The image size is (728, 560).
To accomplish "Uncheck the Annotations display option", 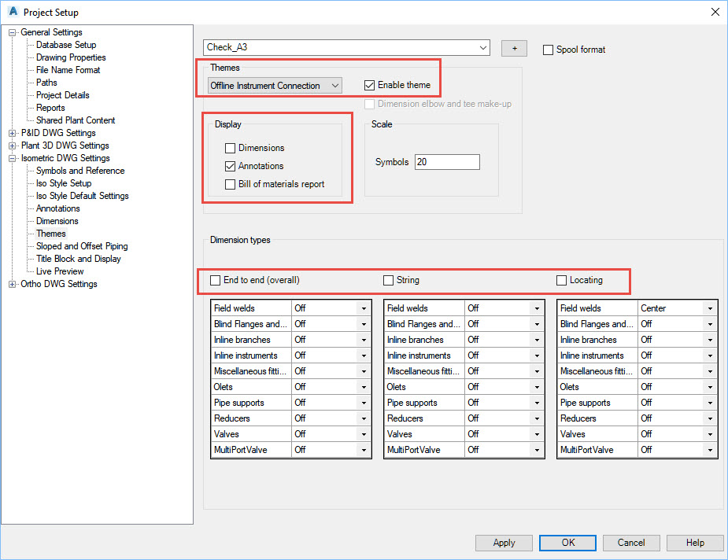I will pos(231,166).
